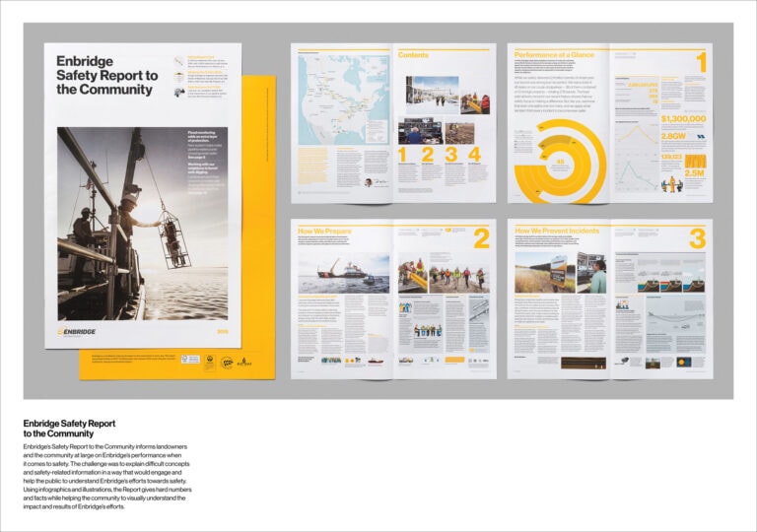Viewport: 757px width, 532px height.
Task: Open the field sign photo in Prevent Incidents
Action: [545, 273]
